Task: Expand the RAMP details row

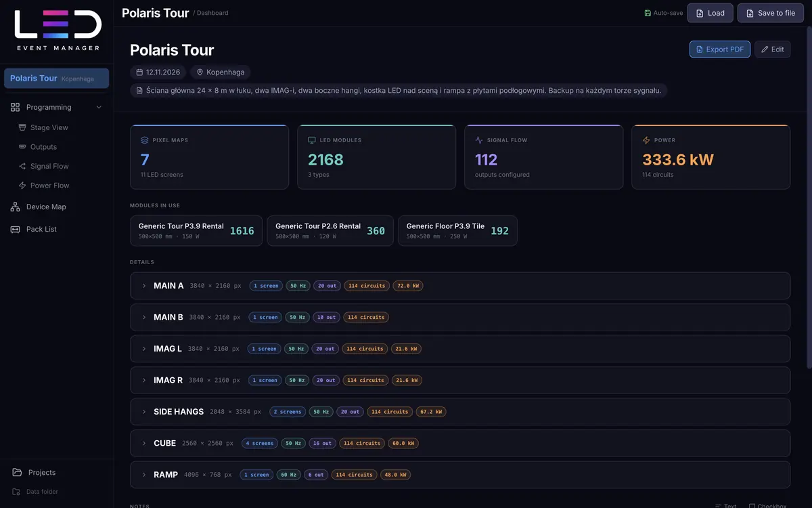Action: coord(459,475)
